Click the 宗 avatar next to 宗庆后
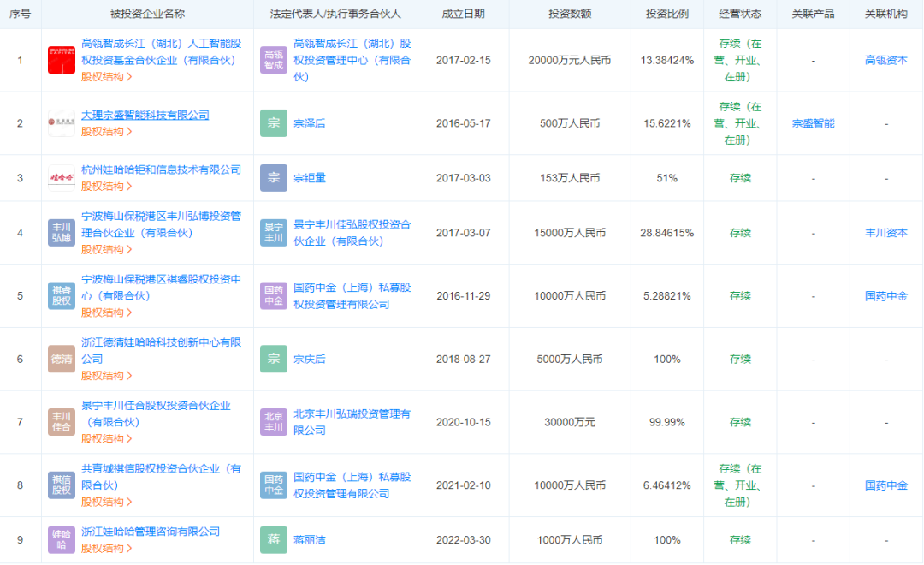Image resolution: width=924 pixels, height=565 pixels. coord(274,360)
